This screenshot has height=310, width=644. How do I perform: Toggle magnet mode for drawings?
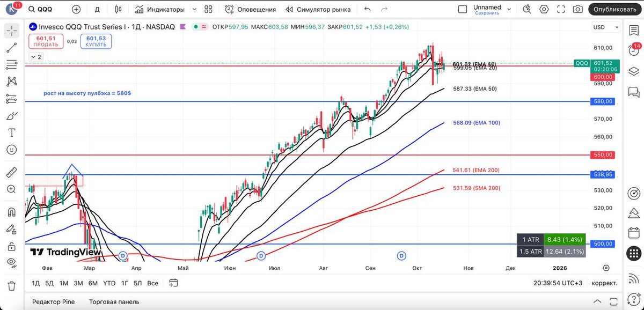point(11,212)
